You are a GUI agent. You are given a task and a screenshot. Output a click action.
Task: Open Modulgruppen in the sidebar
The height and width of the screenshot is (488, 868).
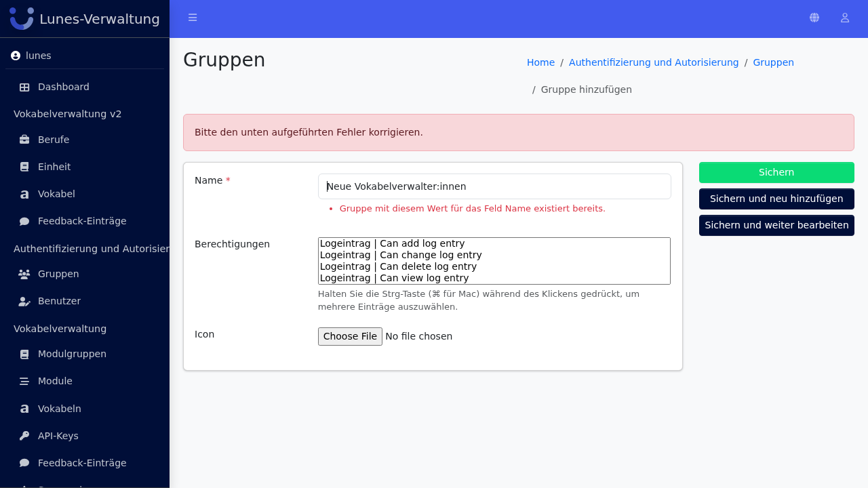tap(85, 354)
